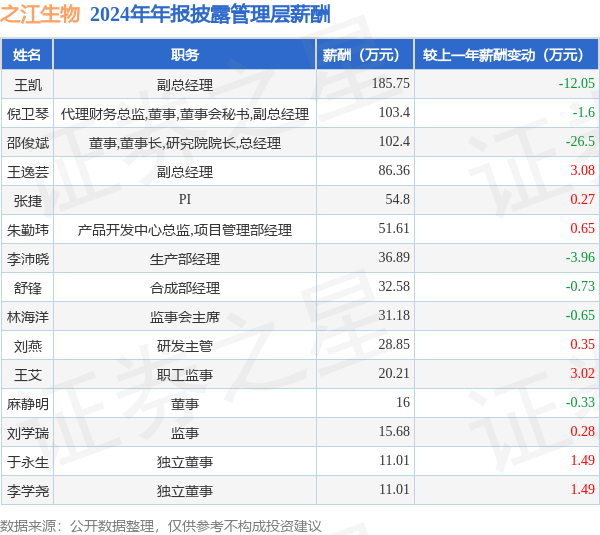Click salary value 28.85
600x535 pixels.
pos(394,344)
